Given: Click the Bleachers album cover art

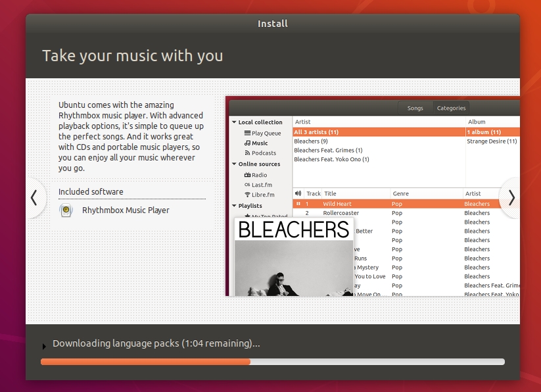Looking at the screenshot, I should (x=294, y=257).
